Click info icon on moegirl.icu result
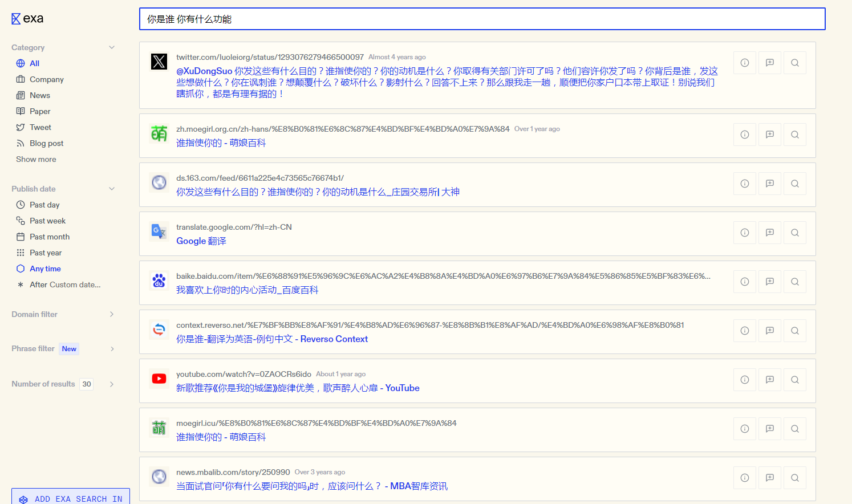 click(745, 429)
